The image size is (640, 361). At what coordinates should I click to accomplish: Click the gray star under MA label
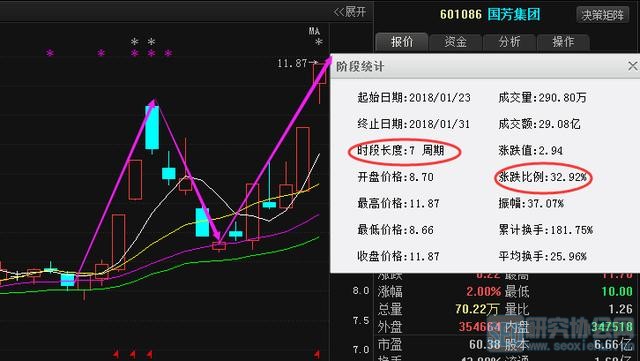coord(319,42)
